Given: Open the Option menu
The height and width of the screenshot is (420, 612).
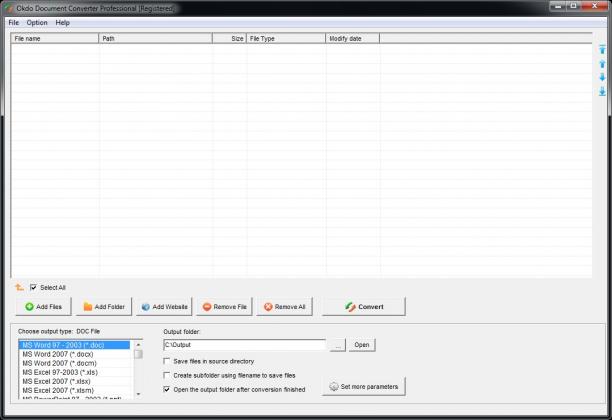Looking at the screenshot, I should [37, 23].
